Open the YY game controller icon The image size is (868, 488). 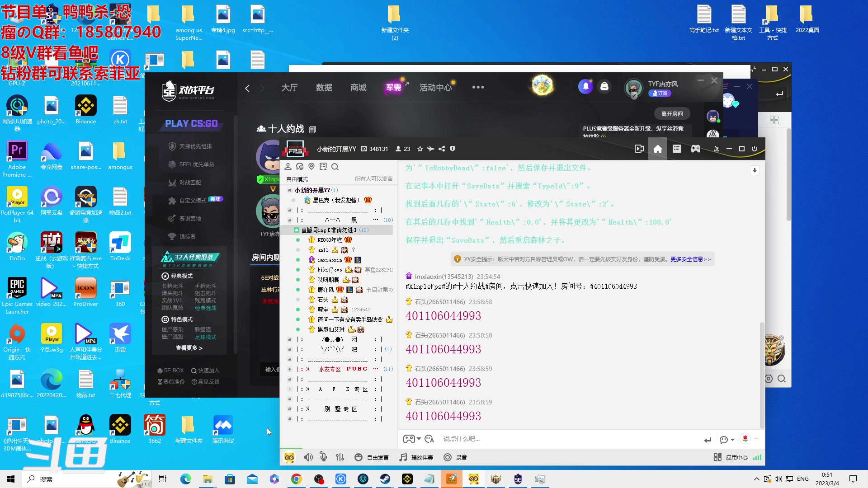tap(696, 149)
